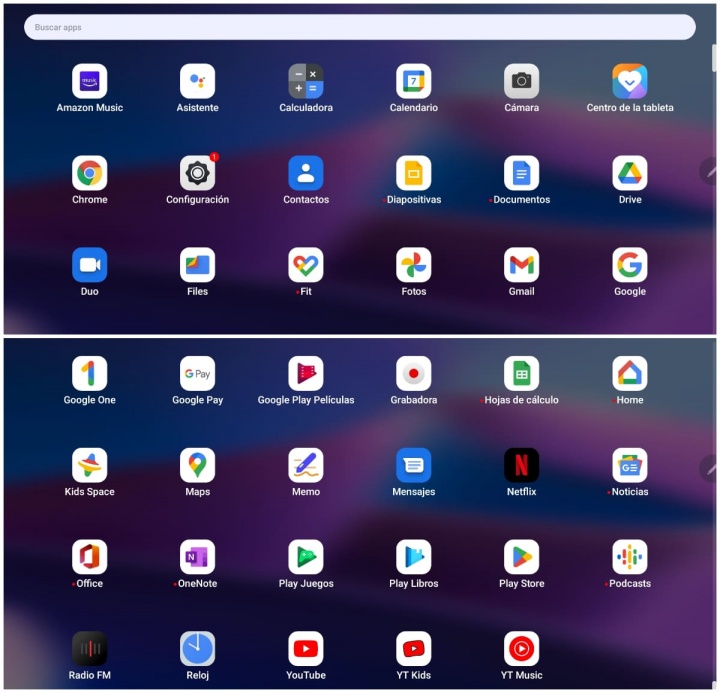Viewport: 720px width, 693px height.
Task: Launch the Cámara app
Action: coord(522,81)
